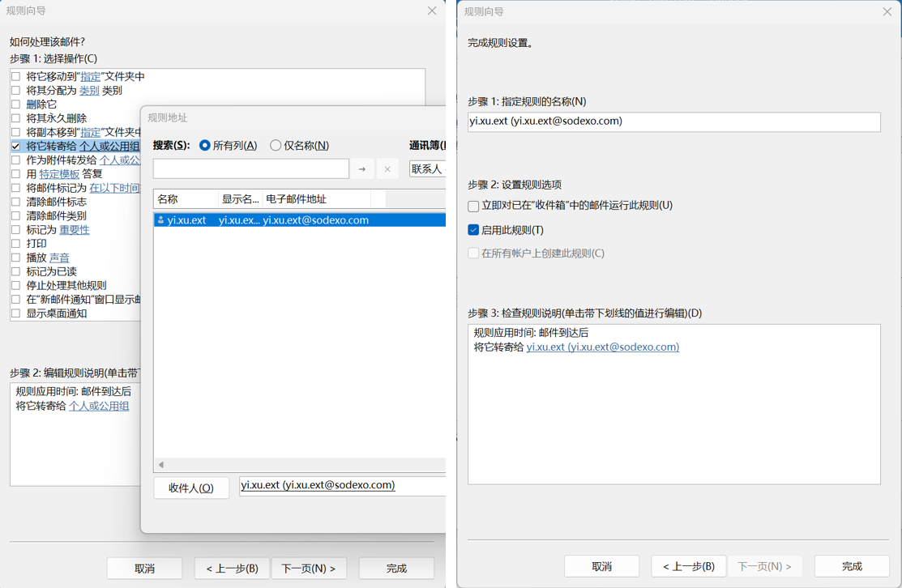Uncheck the 将它转寄给 个人或公用组 checkbox

tap(15, 146)
